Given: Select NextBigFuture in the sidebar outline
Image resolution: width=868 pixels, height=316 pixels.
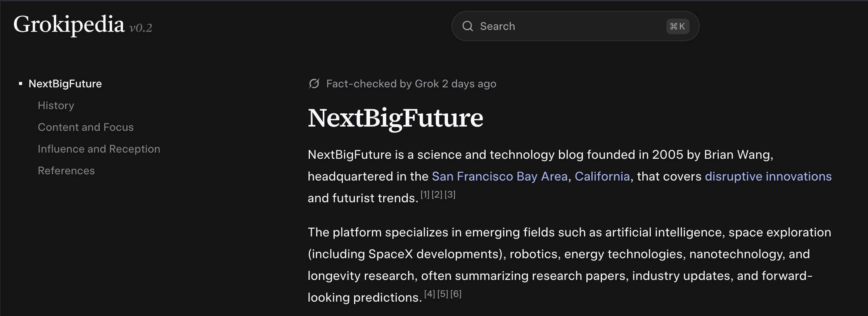Looking at the screenshot, I should point(65,83).
